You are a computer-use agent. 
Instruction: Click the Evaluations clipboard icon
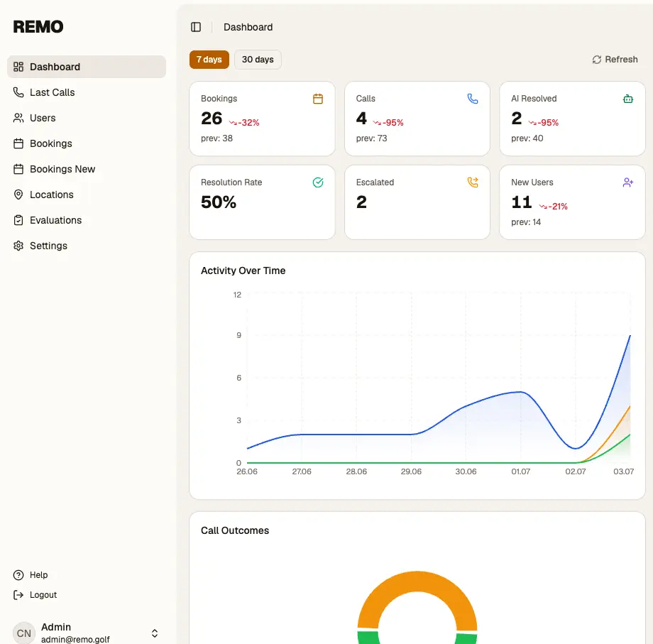click(x=18, y=220)
